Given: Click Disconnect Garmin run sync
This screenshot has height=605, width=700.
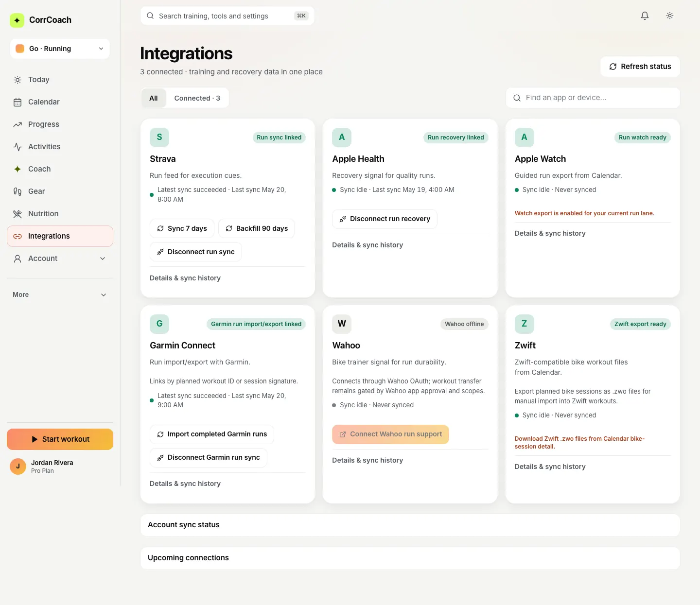Looking at the screenshot, I should pyautogui.click(x=209, y=458).
